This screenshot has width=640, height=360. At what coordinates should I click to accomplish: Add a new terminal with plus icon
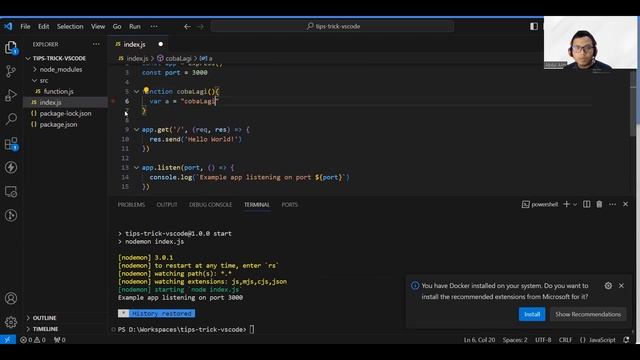tap(566, 204)
